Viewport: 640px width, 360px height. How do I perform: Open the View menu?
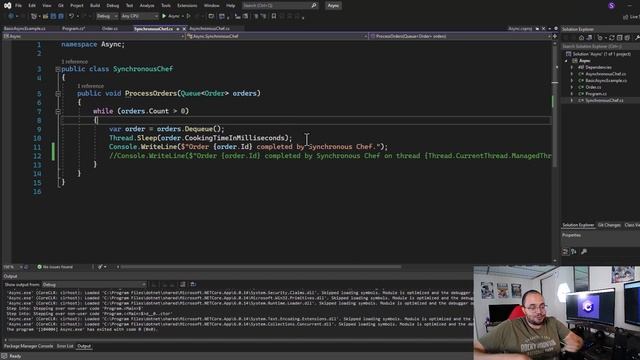[x=47, y=6]
